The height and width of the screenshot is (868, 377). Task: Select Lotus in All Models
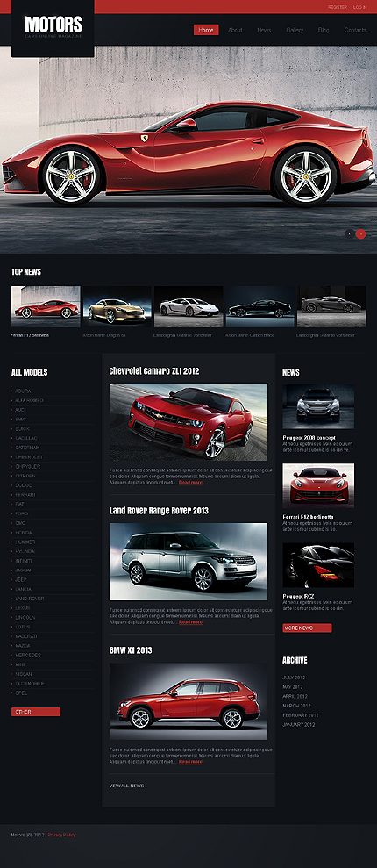pyautogui.click(x=22, y=626)
